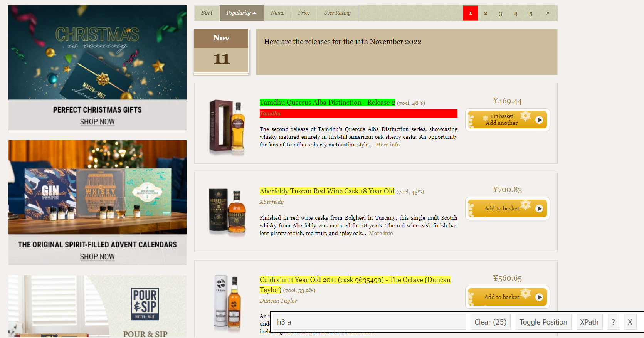Add Culdrain 11 Year Old to basket
This screenshot has height=338, width=644.
pos(507,297)
